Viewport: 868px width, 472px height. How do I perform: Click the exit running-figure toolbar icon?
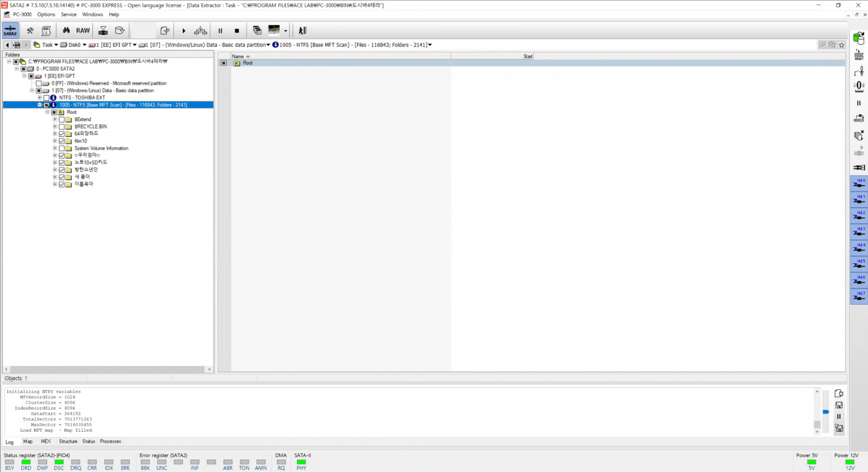(x=302, y=31)
